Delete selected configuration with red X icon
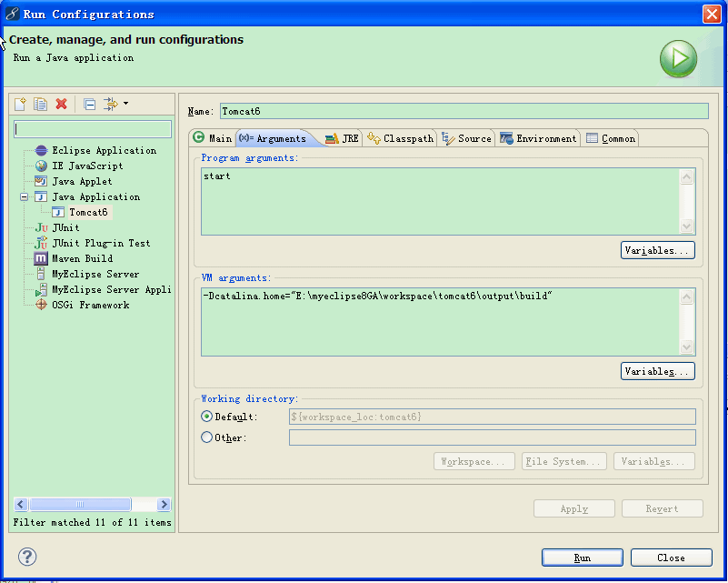The image size is (728, 583). (x=61, y=104)
